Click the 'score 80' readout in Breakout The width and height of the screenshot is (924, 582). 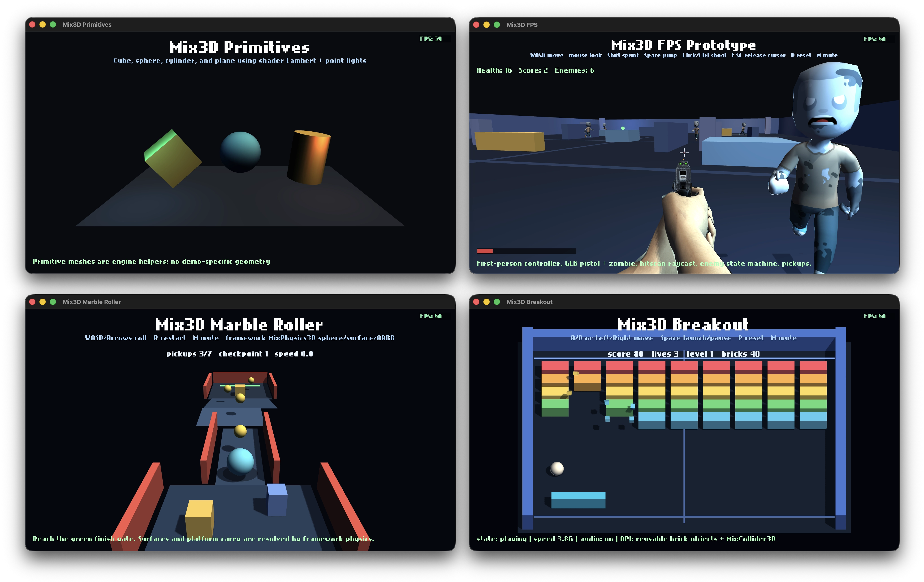[625, 354]
